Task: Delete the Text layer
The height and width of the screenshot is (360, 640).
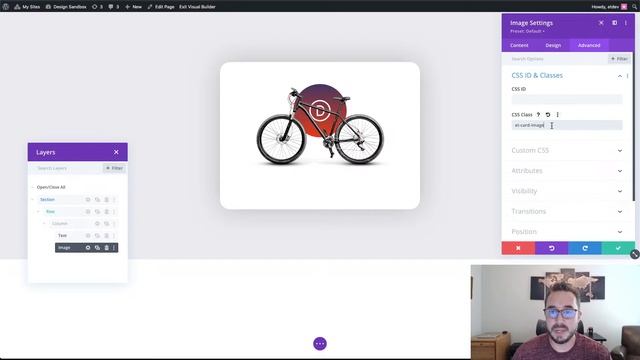Action: click(x=107, y=236)
